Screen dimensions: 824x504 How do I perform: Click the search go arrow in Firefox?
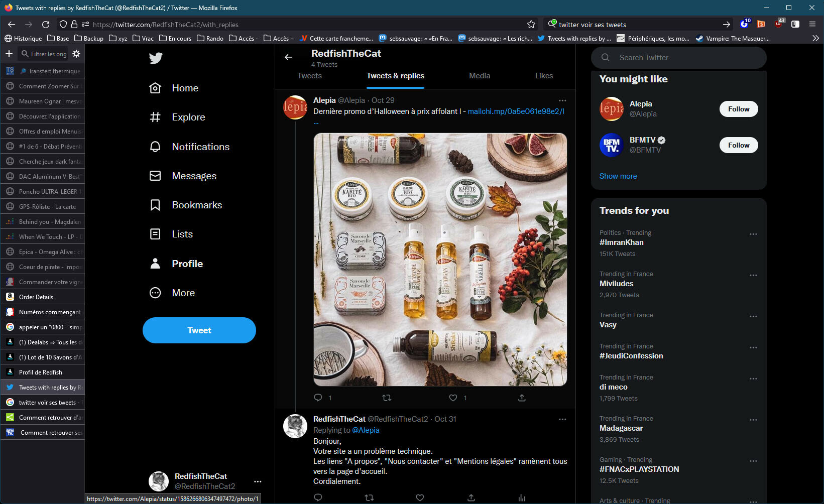coord(727,24)
